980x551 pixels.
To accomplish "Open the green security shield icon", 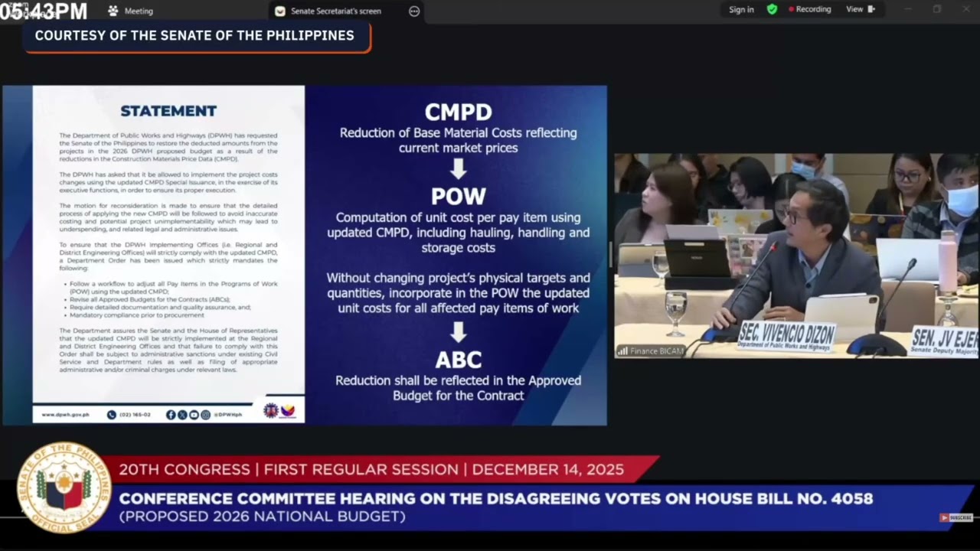I will coord(772,9).
